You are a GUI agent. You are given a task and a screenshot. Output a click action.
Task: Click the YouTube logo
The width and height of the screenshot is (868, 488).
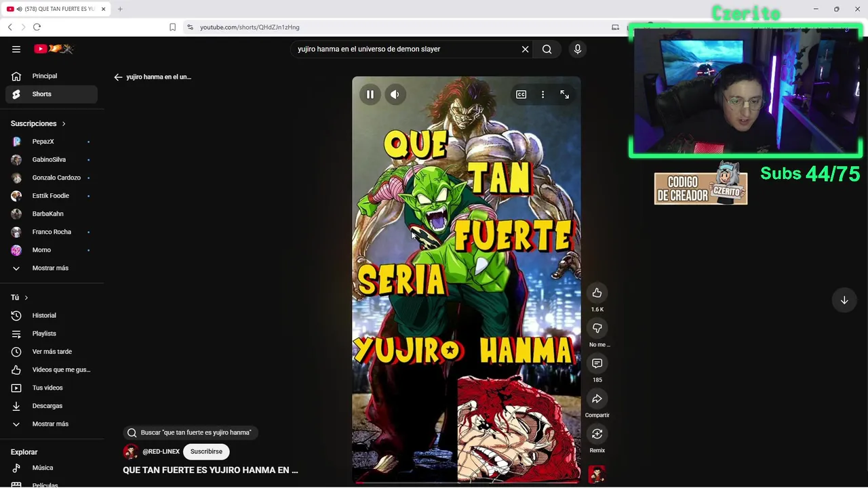coord(54,49)
